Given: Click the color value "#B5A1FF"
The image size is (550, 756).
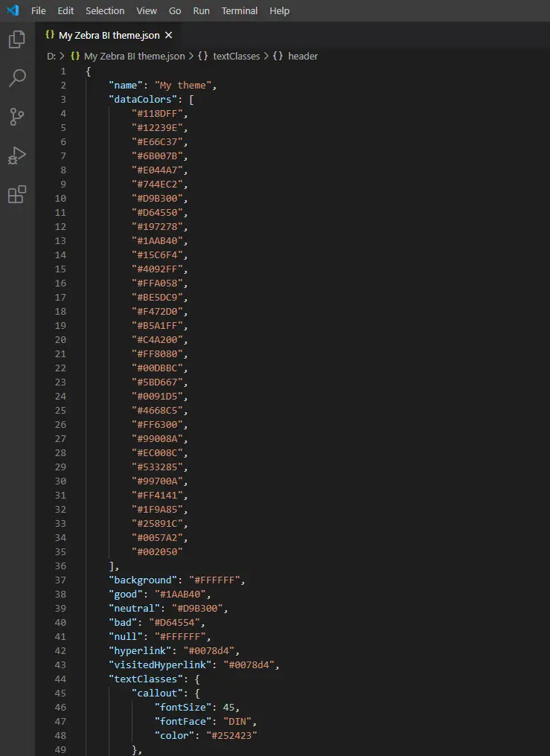Looking at the screenshot, I should [x=157, y=325].
